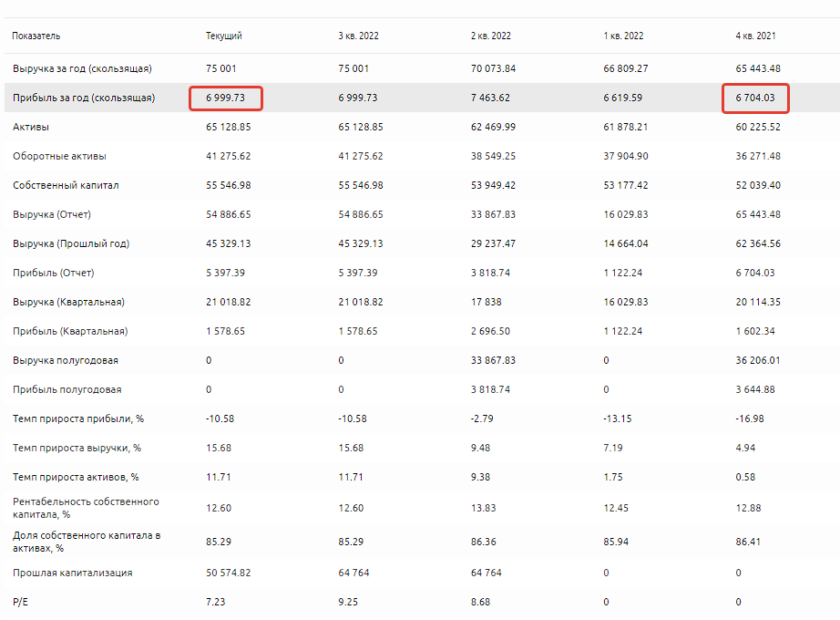
Task: Select the 'Выручка за год (скользящая)' row label
Action: tap(82, 68)
